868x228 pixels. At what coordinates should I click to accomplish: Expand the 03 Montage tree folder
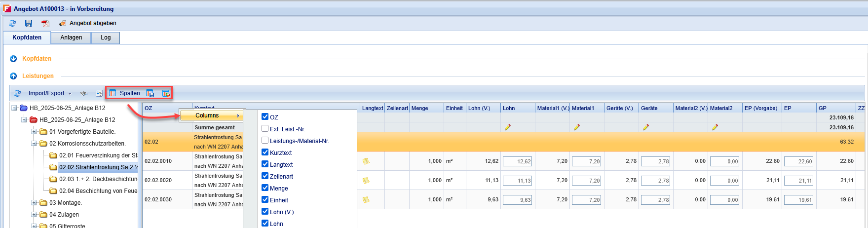[34, 203]
